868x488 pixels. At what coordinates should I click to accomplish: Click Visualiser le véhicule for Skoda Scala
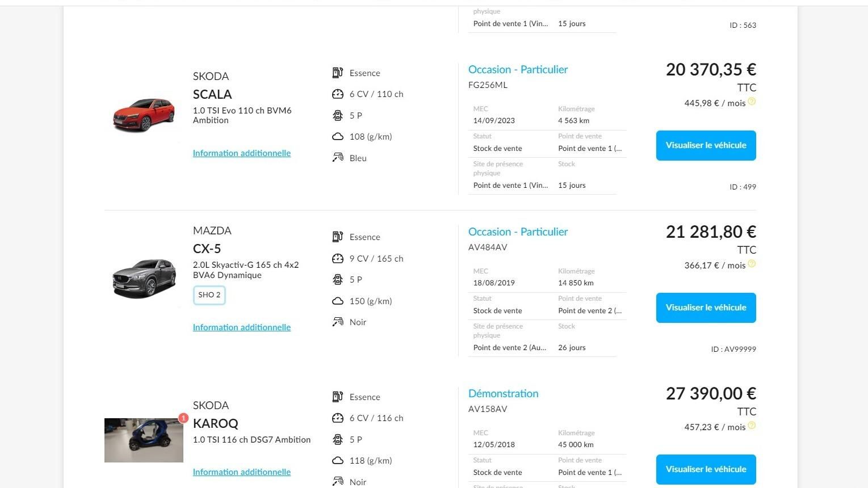point(706,145)
